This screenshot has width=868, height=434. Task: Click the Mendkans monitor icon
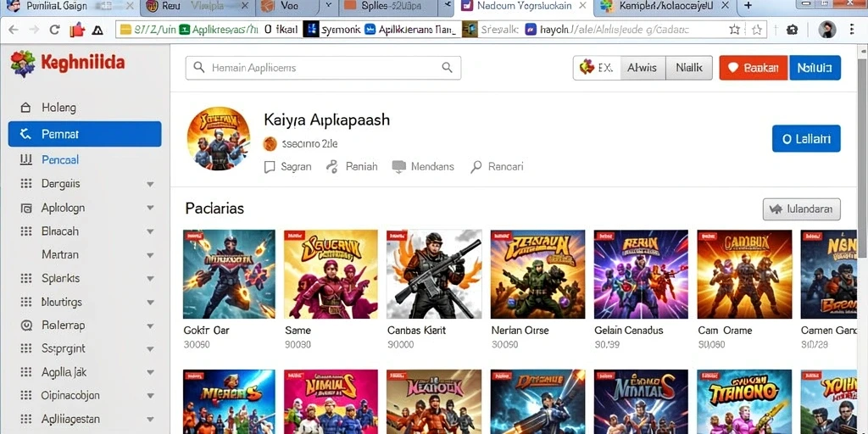[x=398, y=167]
